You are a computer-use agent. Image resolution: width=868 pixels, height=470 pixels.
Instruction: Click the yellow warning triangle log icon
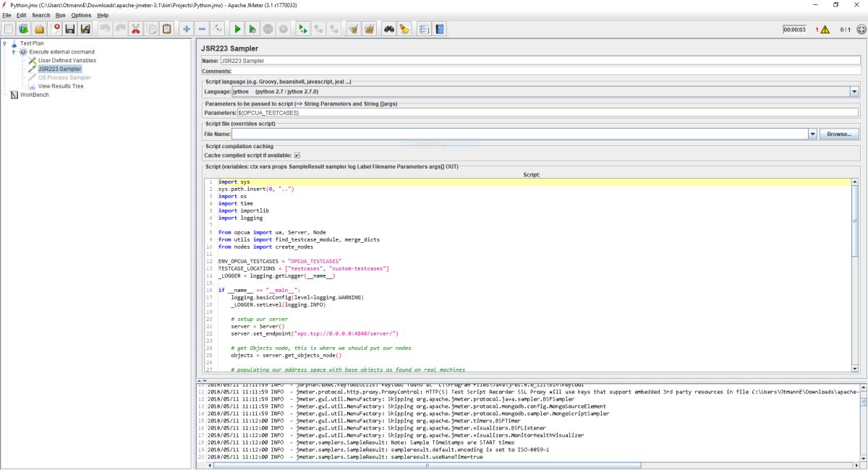coord(825,30)
